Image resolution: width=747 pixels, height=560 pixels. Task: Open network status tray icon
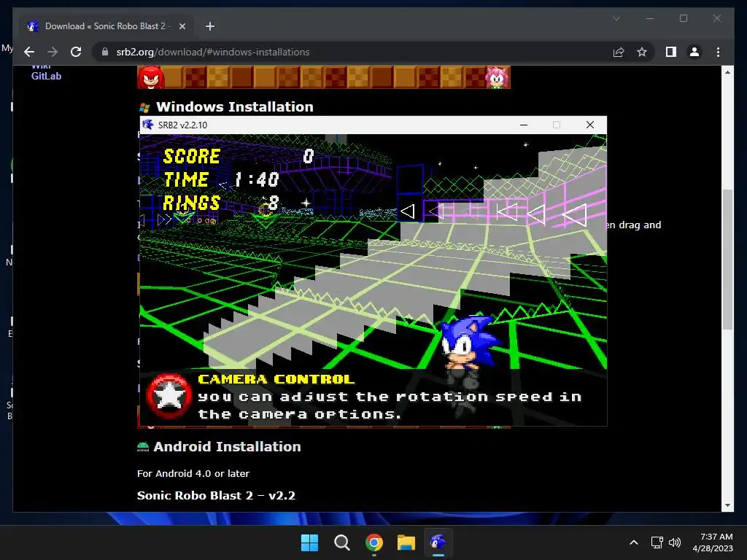pyautogui.click(x=657, y=542)
